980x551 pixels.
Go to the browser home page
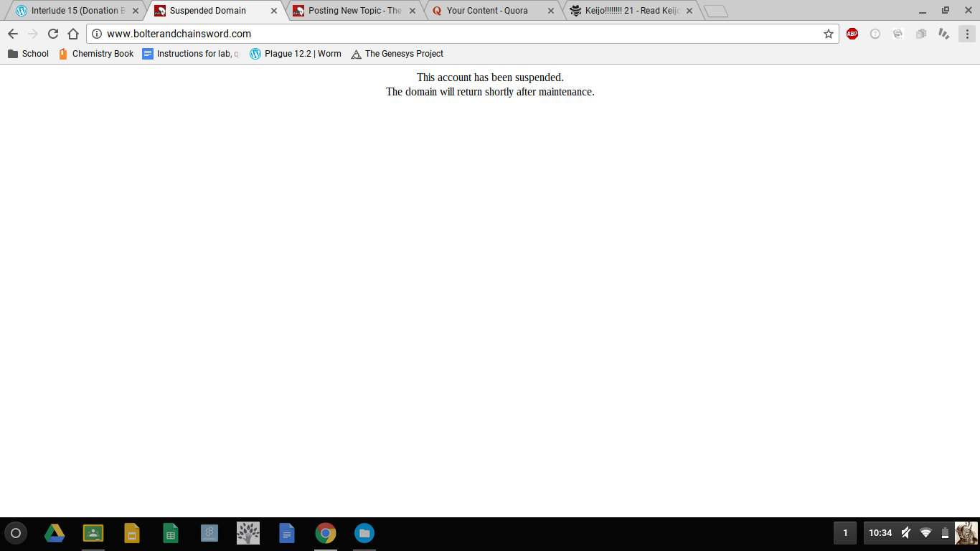tap(72, 34)
